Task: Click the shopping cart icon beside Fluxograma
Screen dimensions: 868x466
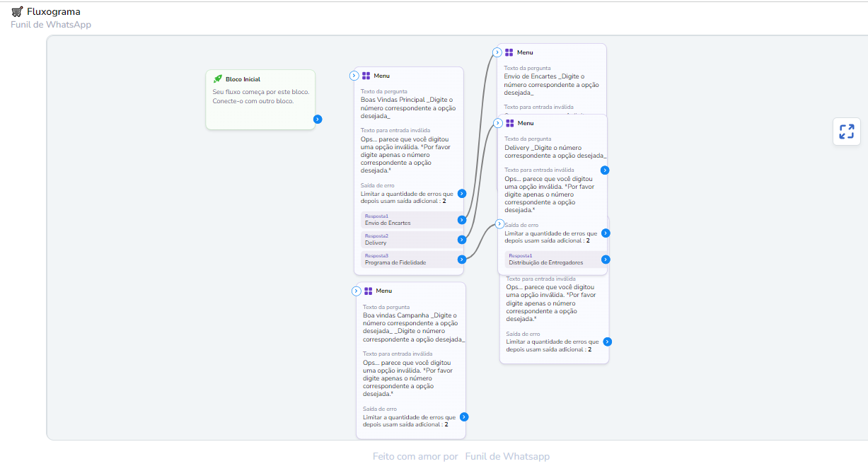Action: 17,11
